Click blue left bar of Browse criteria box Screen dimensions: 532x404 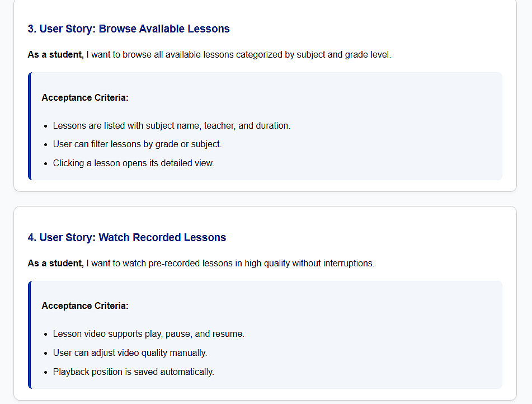(x=30, y=126)
